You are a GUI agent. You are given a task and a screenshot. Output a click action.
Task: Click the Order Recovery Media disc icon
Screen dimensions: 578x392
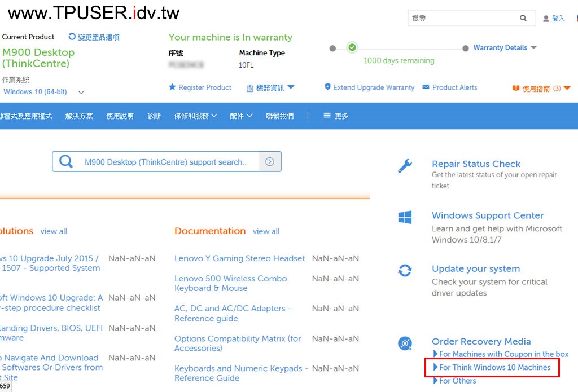[405, 343]
